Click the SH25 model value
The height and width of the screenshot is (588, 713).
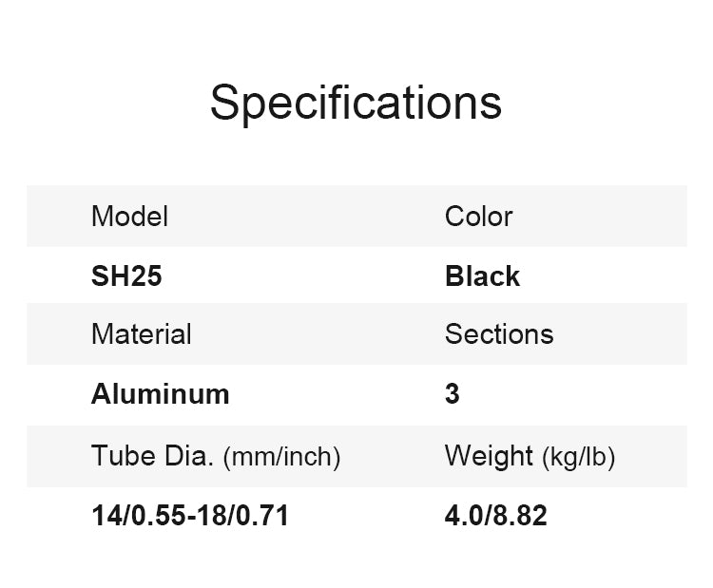pos(126,276)
